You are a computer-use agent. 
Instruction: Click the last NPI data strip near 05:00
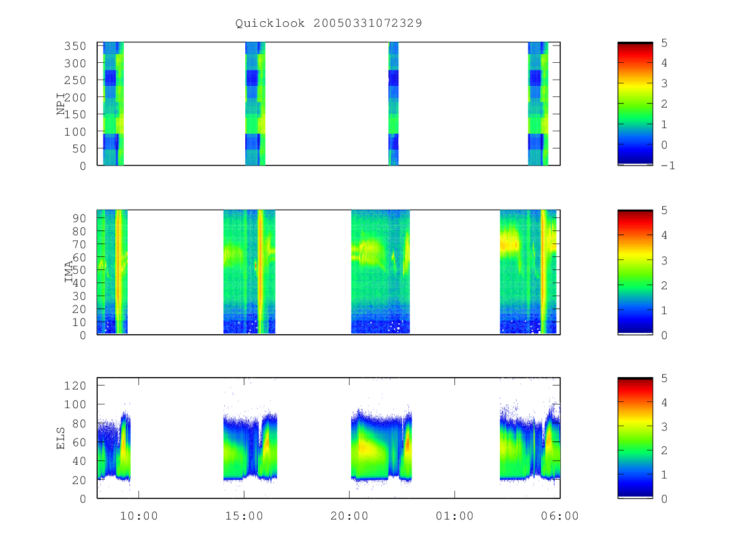538,104
